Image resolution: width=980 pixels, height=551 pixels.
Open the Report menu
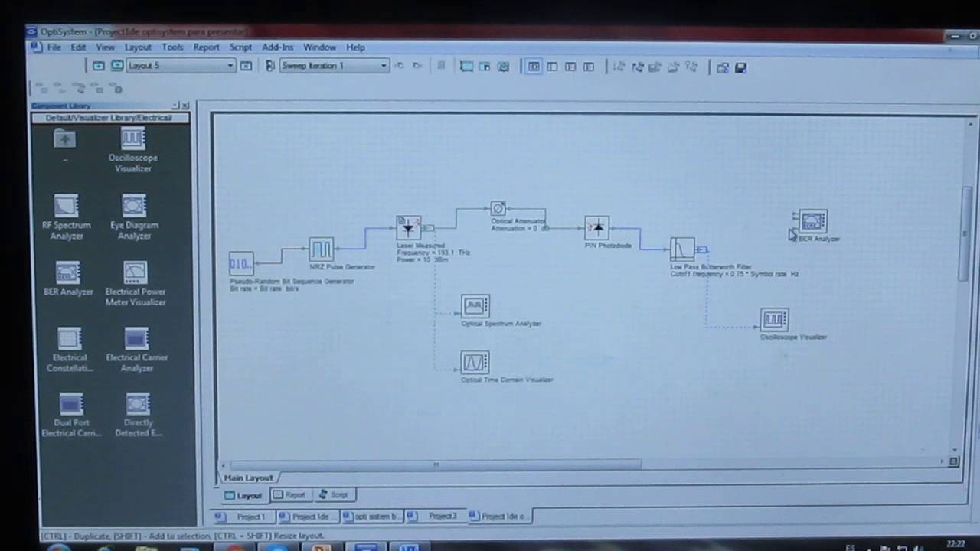click(x=206, y=47)
